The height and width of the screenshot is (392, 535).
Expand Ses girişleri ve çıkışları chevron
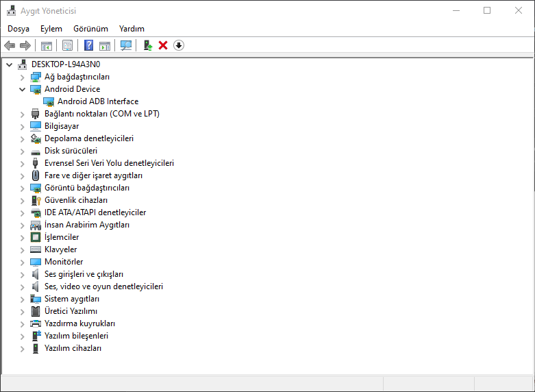tap(22, 275)
